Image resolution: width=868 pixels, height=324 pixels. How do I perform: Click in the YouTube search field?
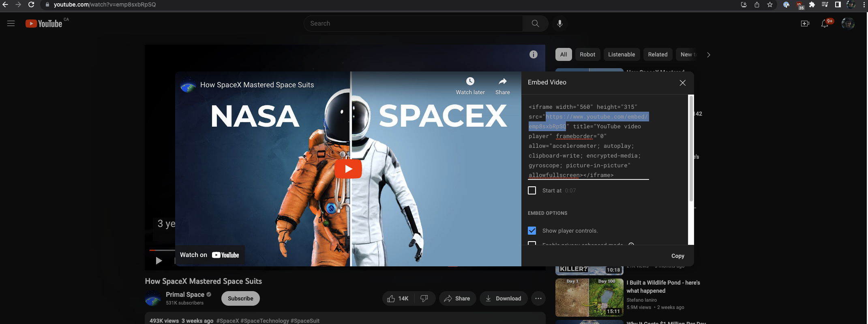pos(414,24)
